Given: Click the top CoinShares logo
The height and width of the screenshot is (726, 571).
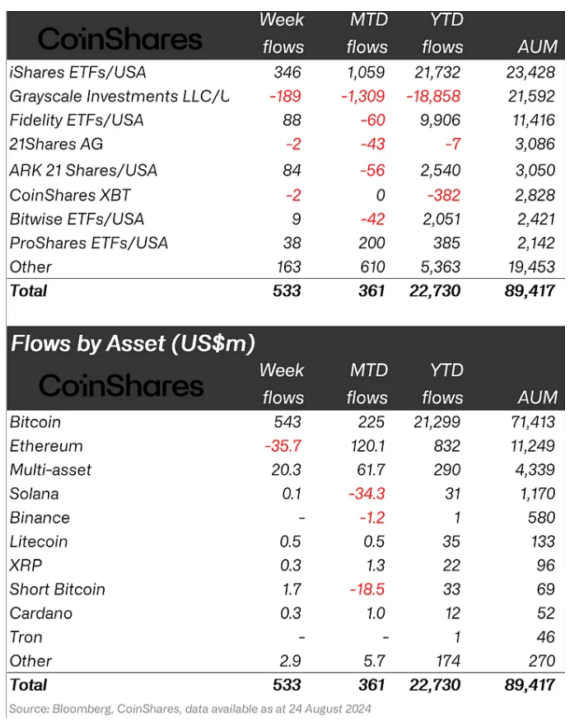Looking at the screenshot, I should [x=119, y=39].
